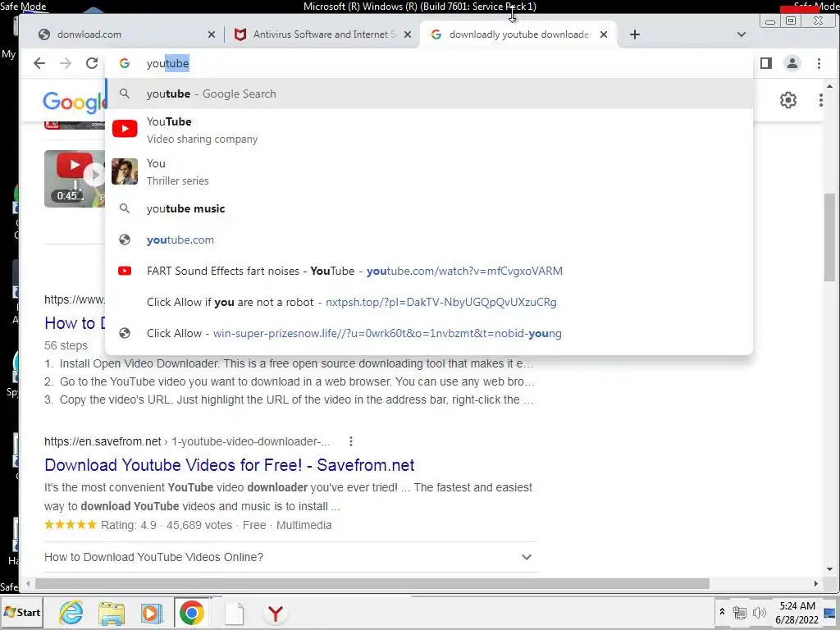Expand the tab search chevron
Screen dimensions: 840x630
click(x=742, y=34)
